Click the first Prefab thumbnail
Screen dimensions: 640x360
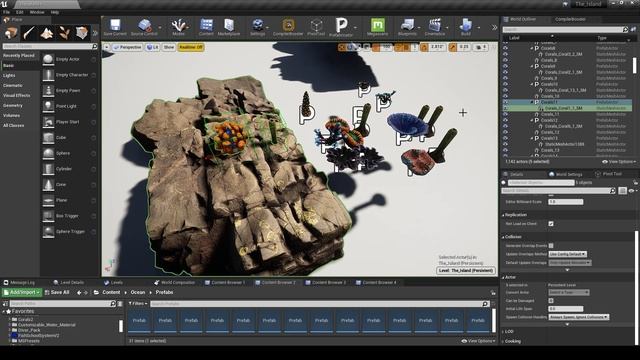click(x=139, y=320)
